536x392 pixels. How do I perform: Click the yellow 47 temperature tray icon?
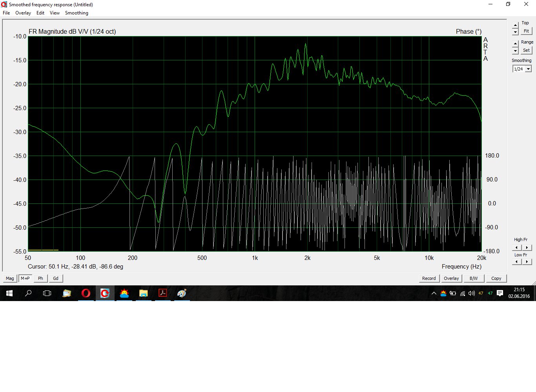pos(481,293)
